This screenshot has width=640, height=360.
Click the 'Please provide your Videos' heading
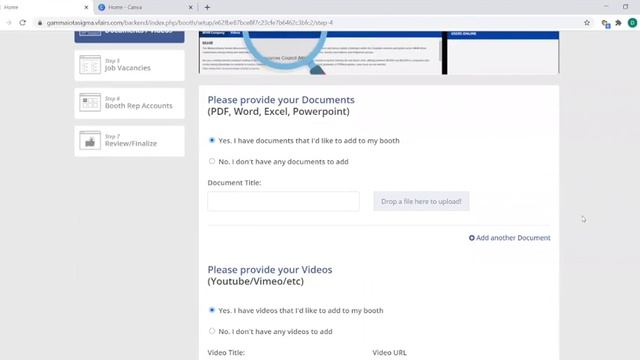coord(270,270)
